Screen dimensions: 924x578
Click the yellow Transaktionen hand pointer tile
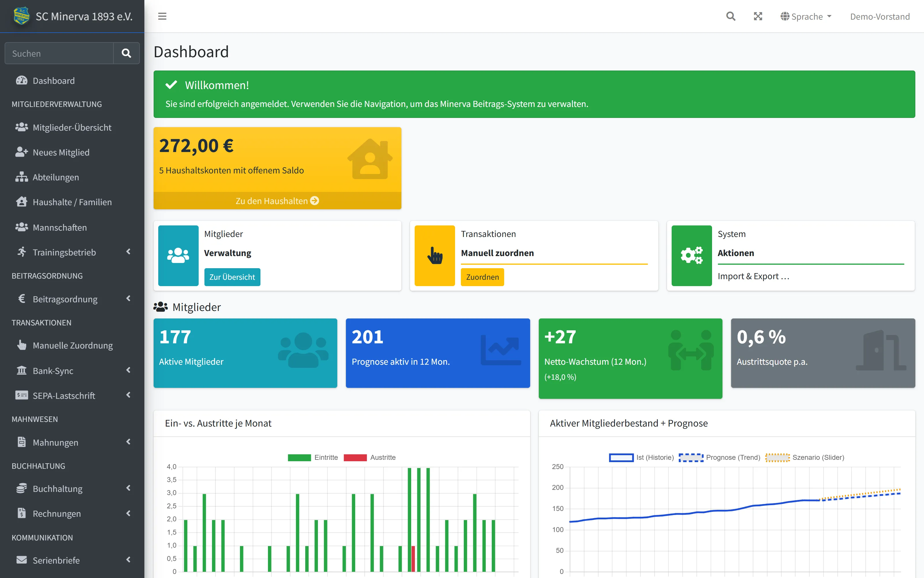pyautogui.click(x=435, y=256)
